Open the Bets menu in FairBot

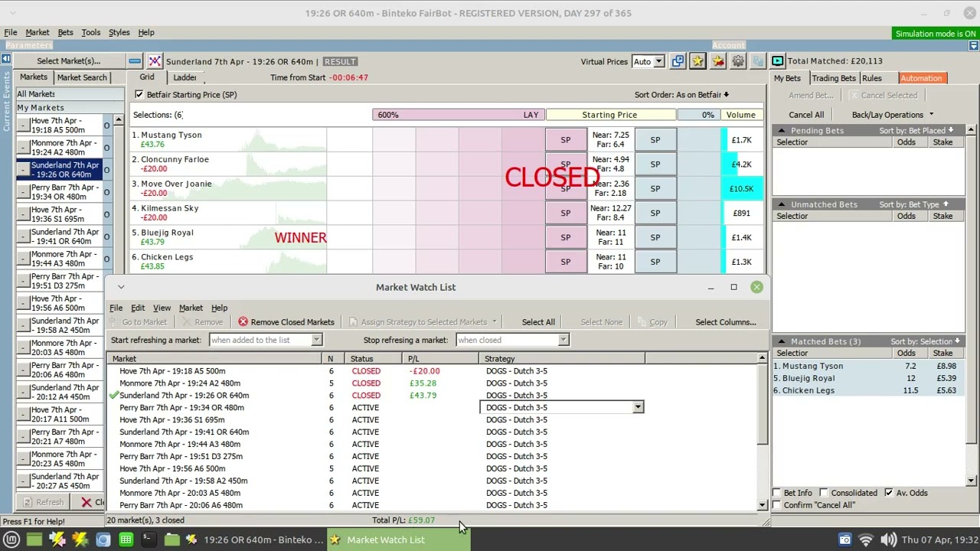point(65,33)
